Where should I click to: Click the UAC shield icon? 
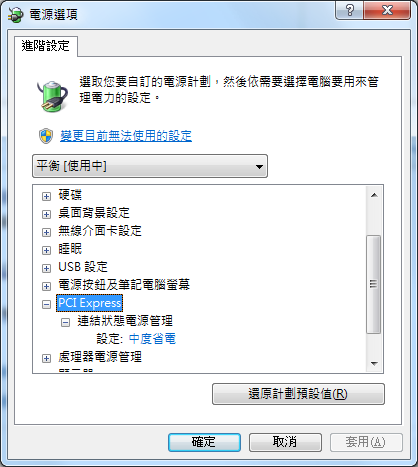tap(46, 136)
